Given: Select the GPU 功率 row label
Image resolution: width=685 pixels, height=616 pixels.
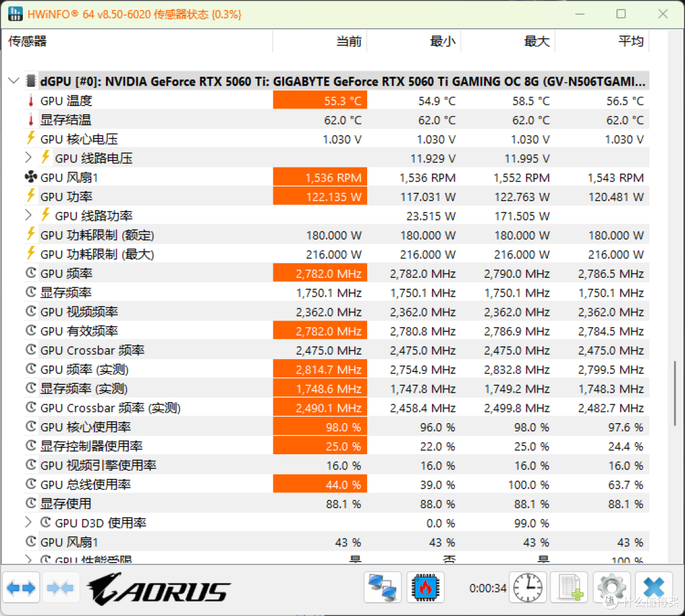Looking at the screenshot, I should coord(67,197).
